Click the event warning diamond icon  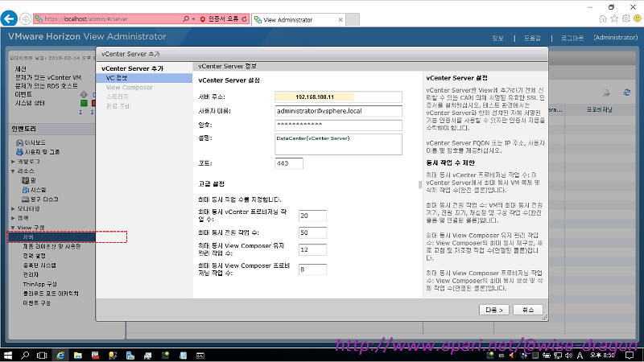point(84,94)
